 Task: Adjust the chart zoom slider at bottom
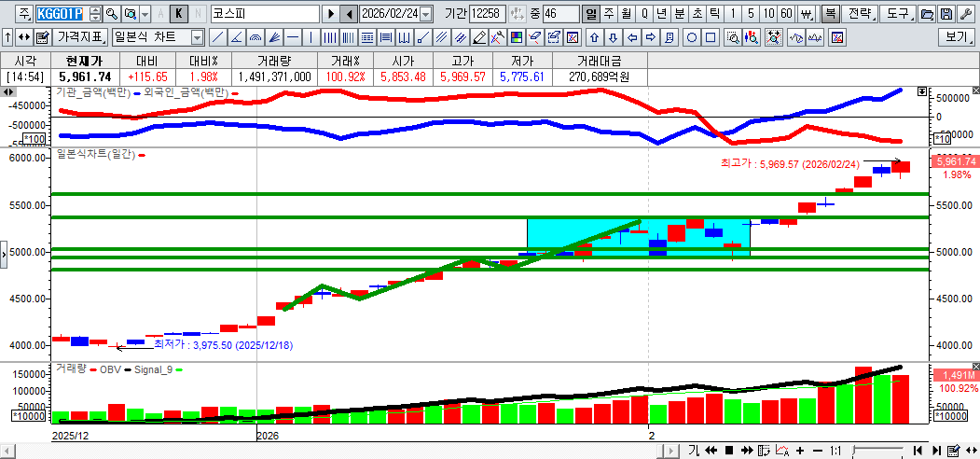point(878,451)
